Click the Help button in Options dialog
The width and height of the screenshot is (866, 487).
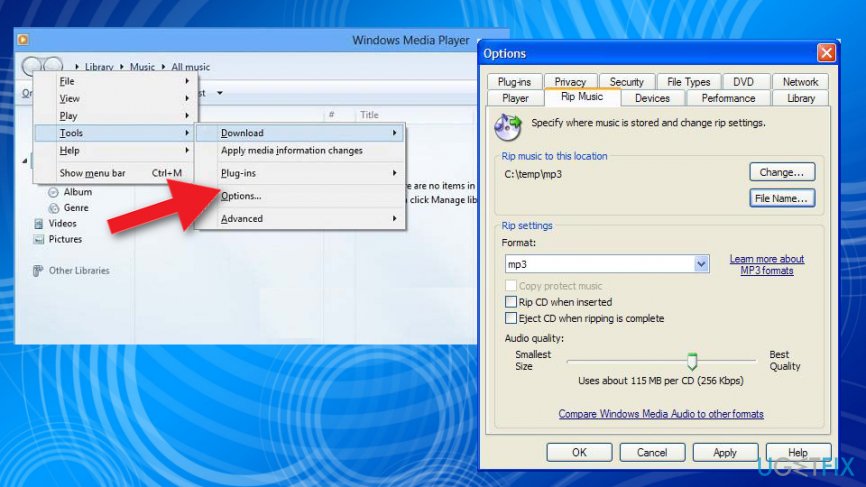tap(798, 452)
